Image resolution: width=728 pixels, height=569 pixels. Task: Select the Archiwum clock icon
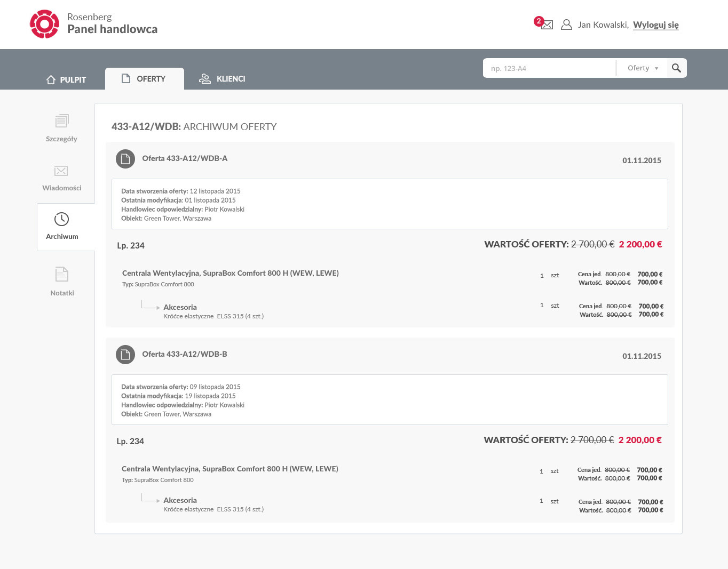(62, 219)
